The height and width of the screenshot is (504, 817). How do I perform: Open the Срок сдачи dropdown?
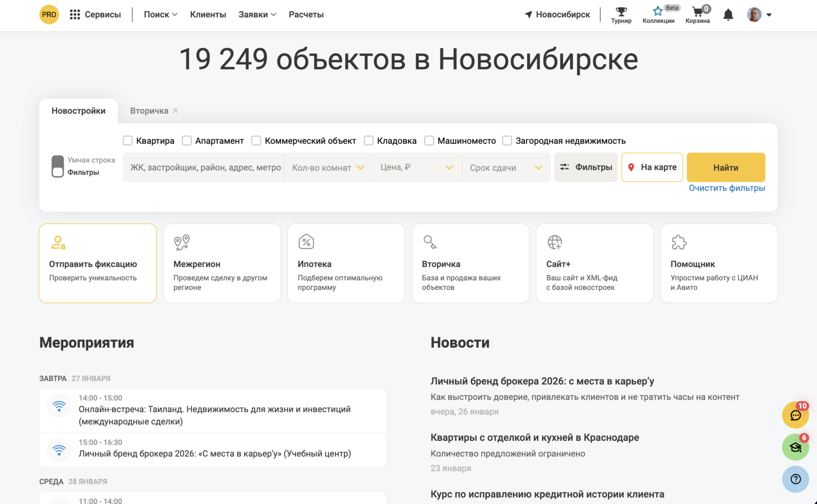tap(506, 167)
